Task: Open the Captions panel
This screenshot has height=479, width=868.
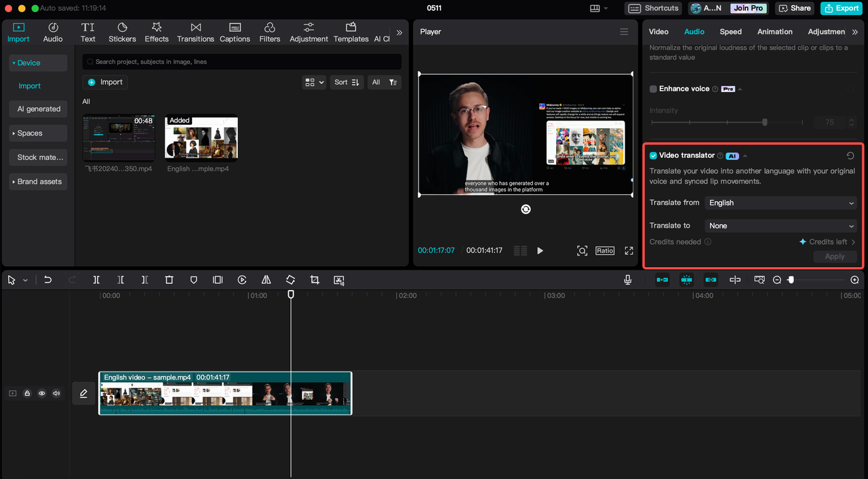Action: 235,32
